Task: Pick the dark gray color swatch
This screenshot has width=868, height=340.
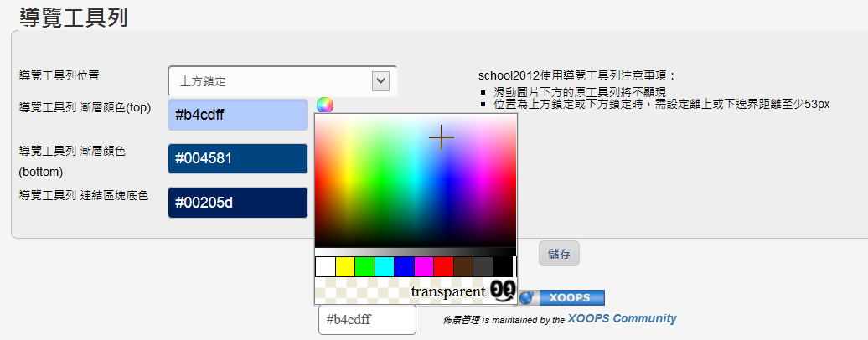Action: [483, 266]
